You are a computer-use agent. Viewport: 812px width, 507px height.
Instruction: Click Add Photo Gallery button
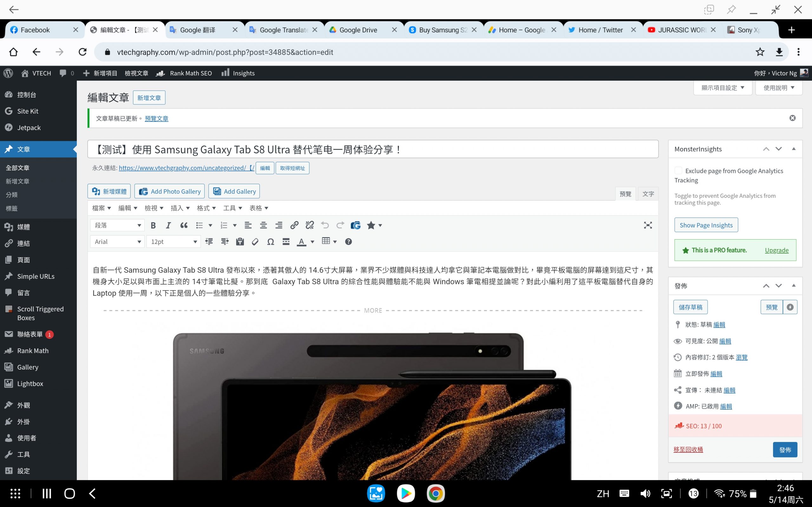(x=170, y=191)
